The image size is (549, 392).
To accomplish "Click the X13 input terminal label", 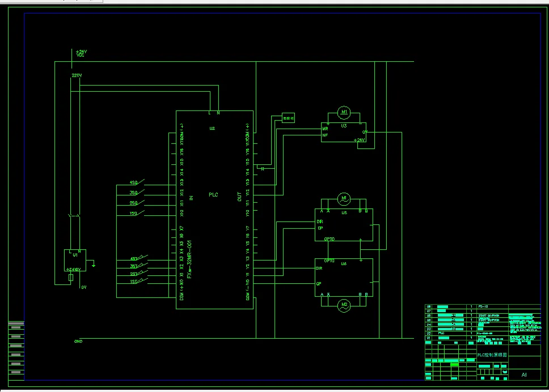I will click(181, 182).
